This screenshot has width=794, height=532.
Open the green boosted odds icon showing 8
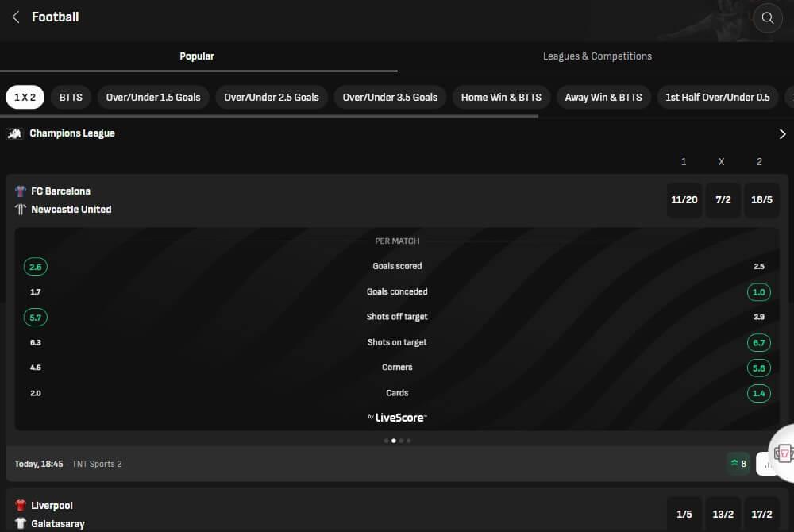click(738, 463)
